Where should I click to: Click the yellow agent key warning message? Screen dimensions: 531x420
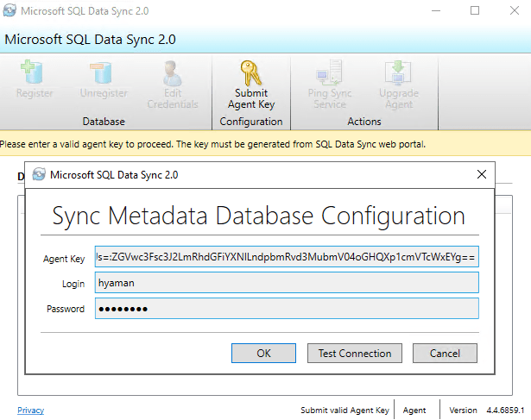[212, 144]
